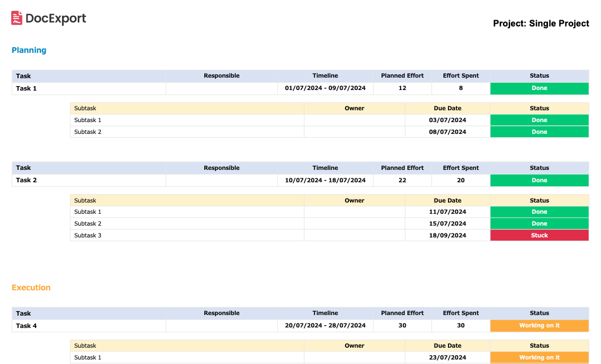Click Done status beside due date 15/07/2024
The width and height of the screenshot is (601, 364).
(x=539, y=223)
